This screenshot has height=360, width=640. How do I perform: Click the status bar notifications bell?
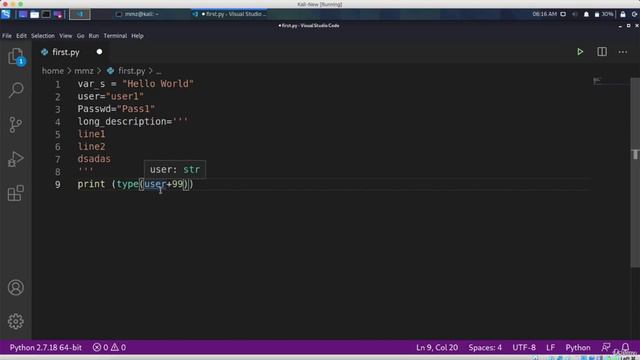625,347
